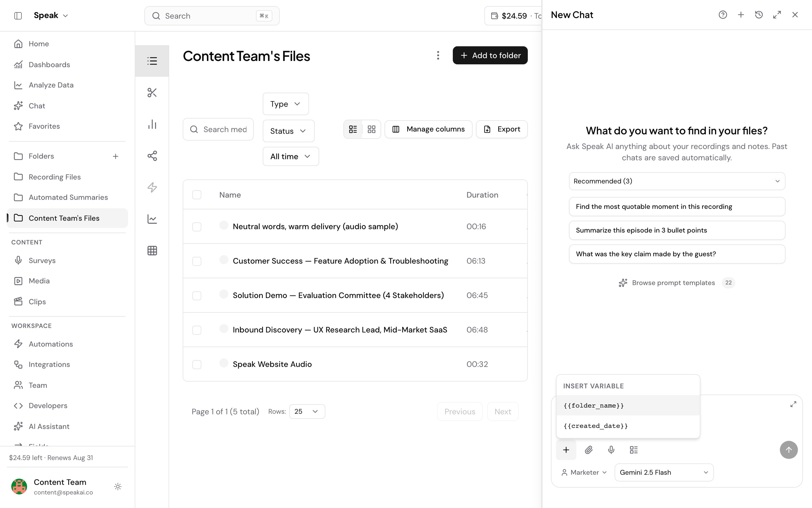Image resolution: width=812 pixels, height=508 pixels.
Task: Open Dashboards in sidebar
Action: [x=67, y=65]
